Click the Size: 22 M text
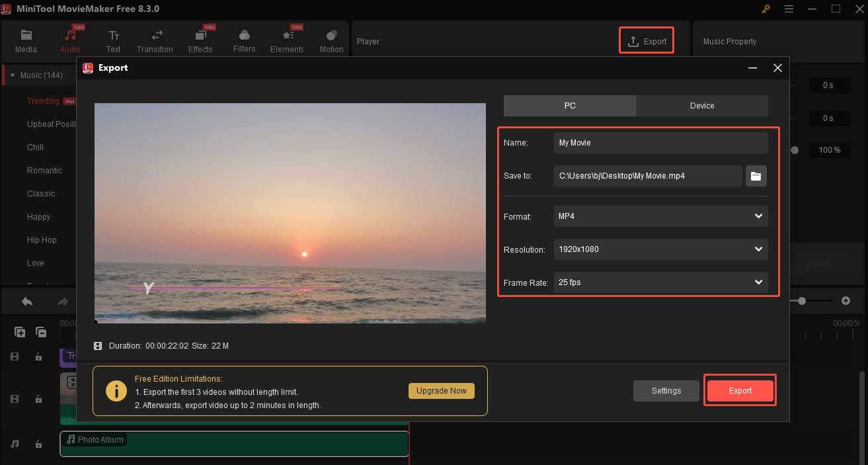The height and width of the screenshot is (465, 868). click(x=210, y=346)
